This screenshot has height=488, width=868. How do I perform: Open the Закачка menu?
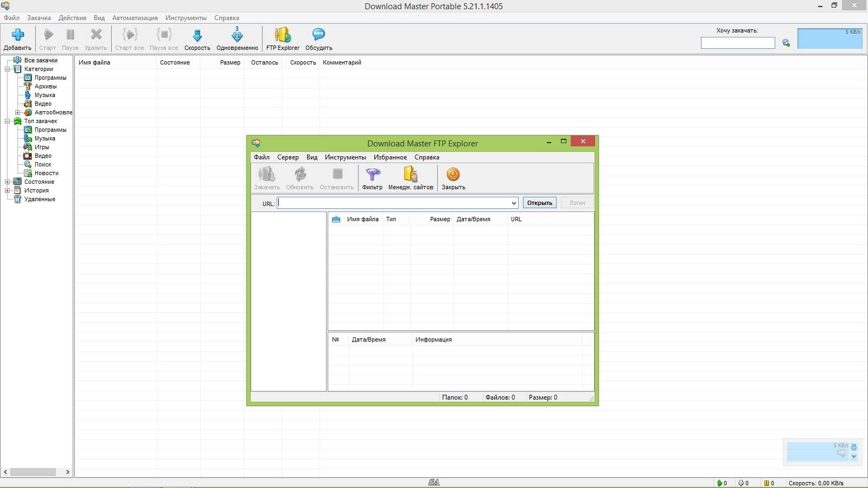[39, 18]
